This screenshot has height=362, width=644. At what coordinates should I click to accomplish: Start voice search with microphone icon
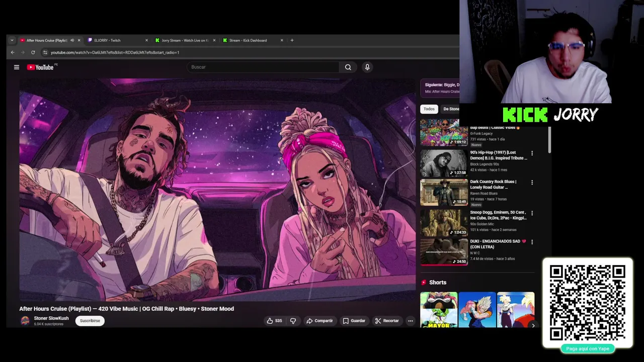[367, 67]
